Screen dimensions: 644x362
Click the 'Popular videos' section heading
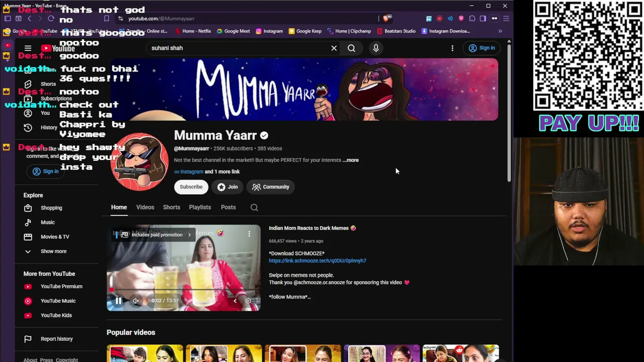pyautogui.click(x=131, y=332)
